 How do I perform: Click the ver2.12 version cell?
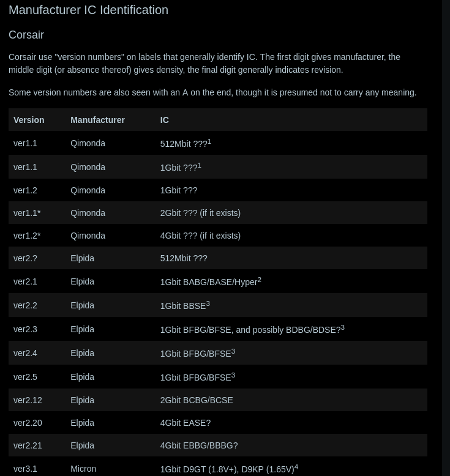28,400
